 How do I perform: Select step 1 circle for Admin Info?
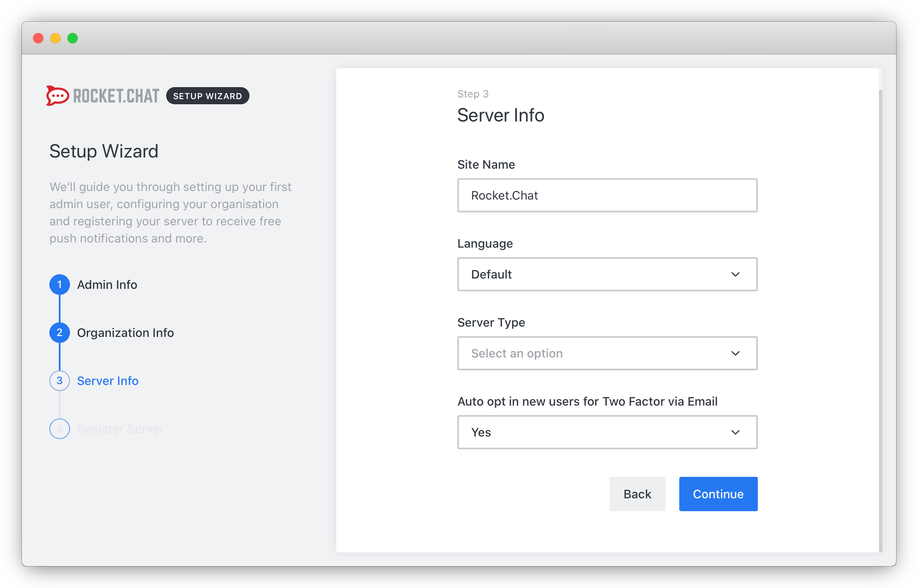pos(60,285)
